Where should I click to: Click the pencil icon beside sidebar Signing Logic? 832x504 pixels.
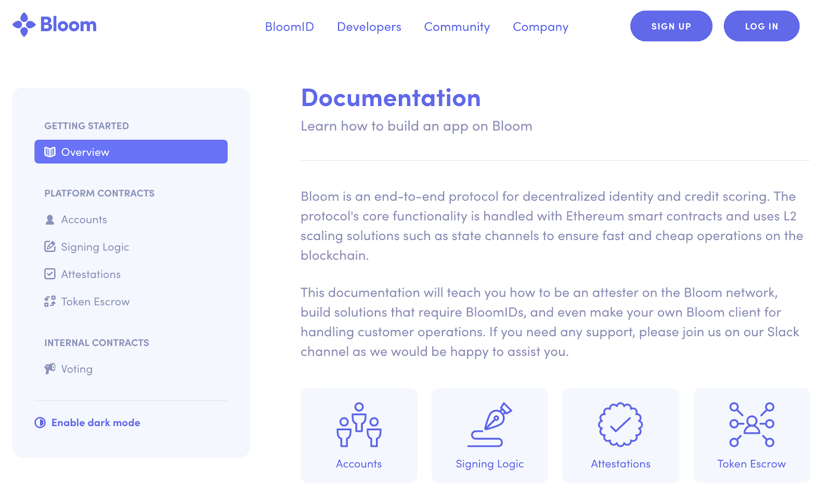click(x=50, y=247)
